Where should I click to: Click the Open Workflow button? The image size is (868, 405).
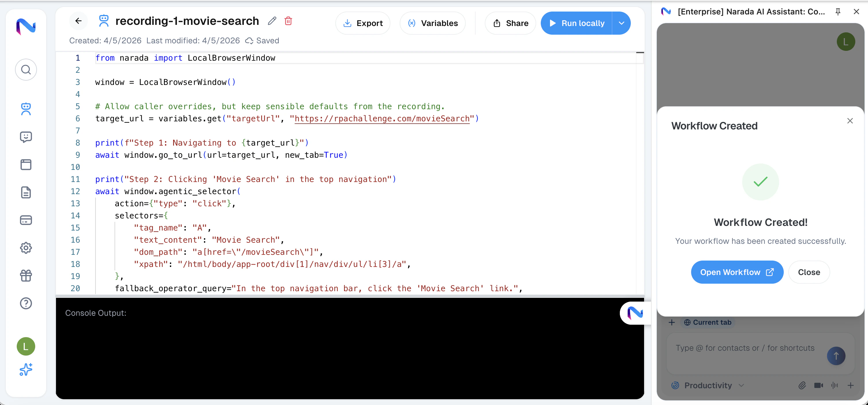pos(737,272)
